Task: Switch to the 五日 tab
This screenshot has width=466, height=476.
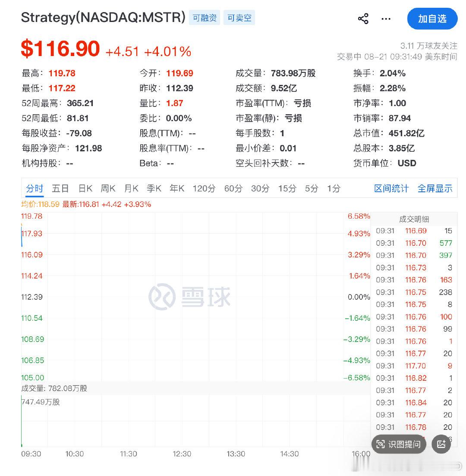Action: click(60, 188)
